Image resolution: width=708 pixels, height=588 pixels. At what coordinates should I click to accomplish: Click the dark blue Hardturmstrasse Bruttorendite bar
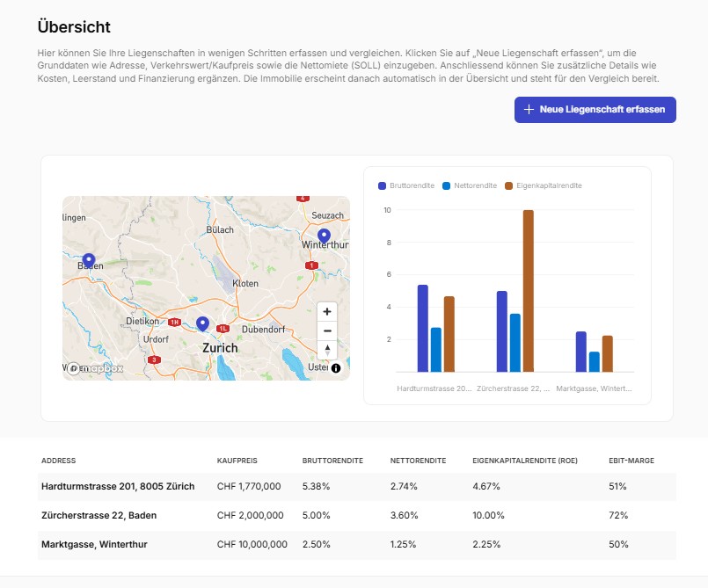[x=423, y=328]
